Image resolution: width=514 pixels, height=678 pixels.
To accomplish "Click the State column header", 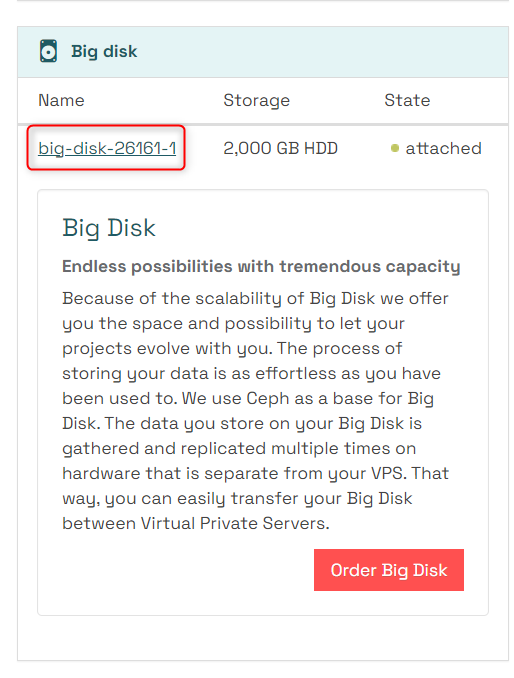I will [x=407, y=100].
